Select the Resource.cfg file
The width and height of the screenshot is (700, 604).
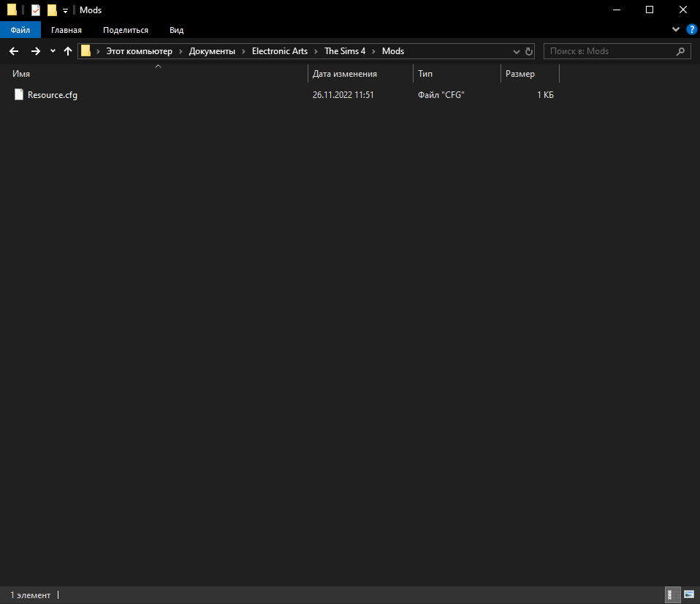(52, 94)
